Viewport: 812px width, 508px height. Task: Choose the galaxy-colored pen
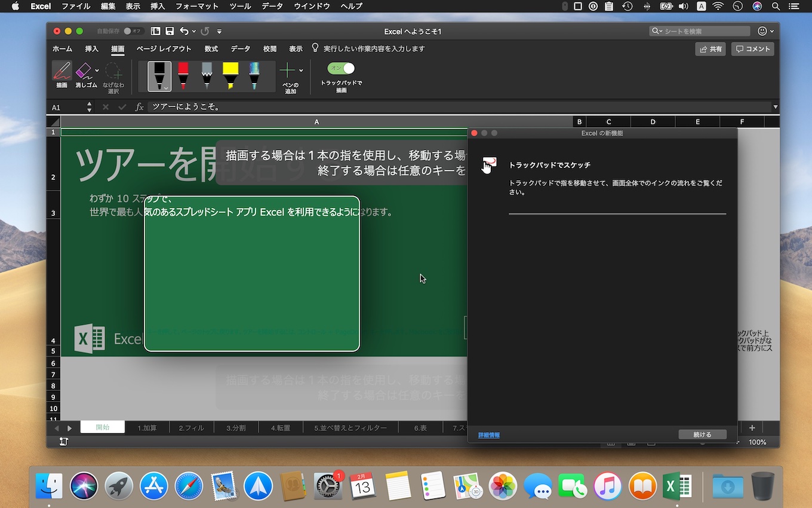(254, 76)
